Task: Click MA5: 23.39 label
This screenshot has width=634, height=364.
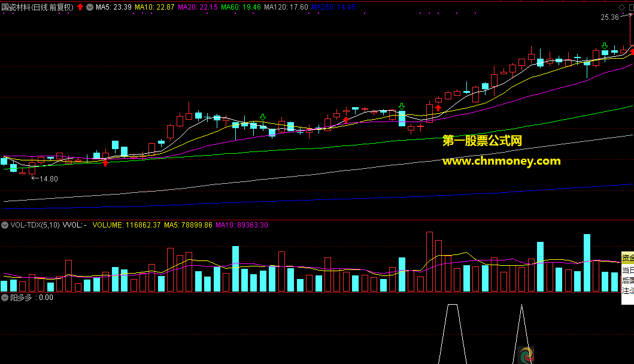Action: point(114,7)
